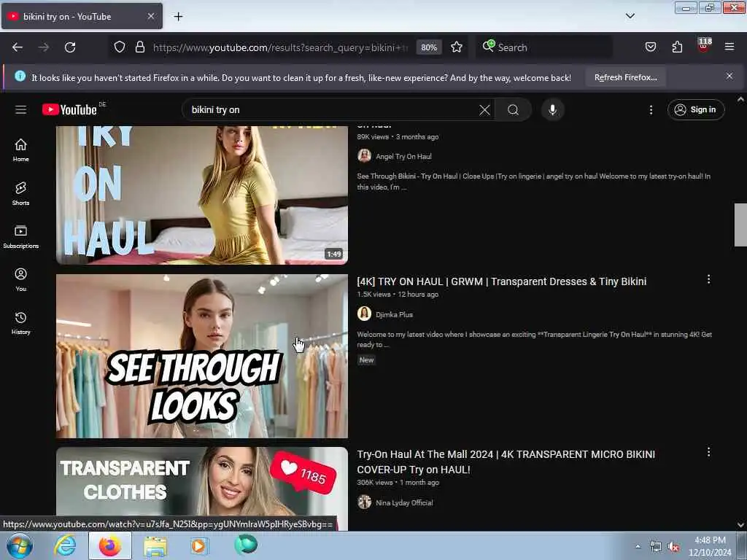Click the Firefox Search box in the toolbar

tap(544, 47)
